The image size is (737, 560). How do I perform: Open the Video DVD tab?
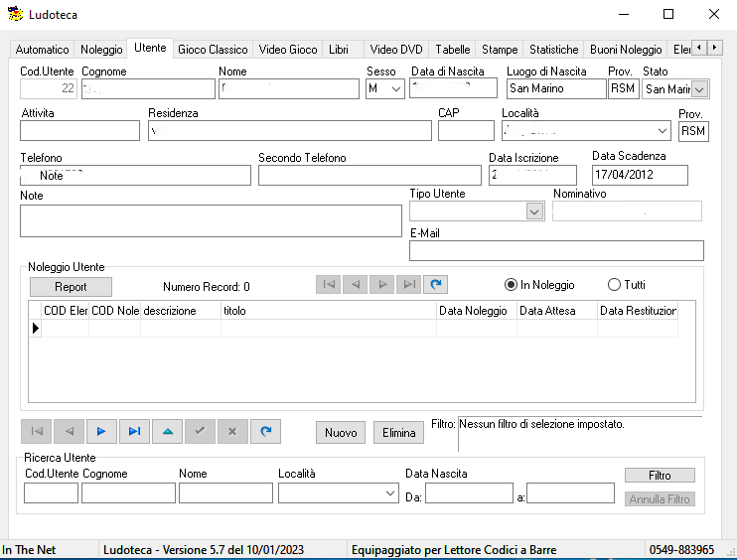pos(396,50)
